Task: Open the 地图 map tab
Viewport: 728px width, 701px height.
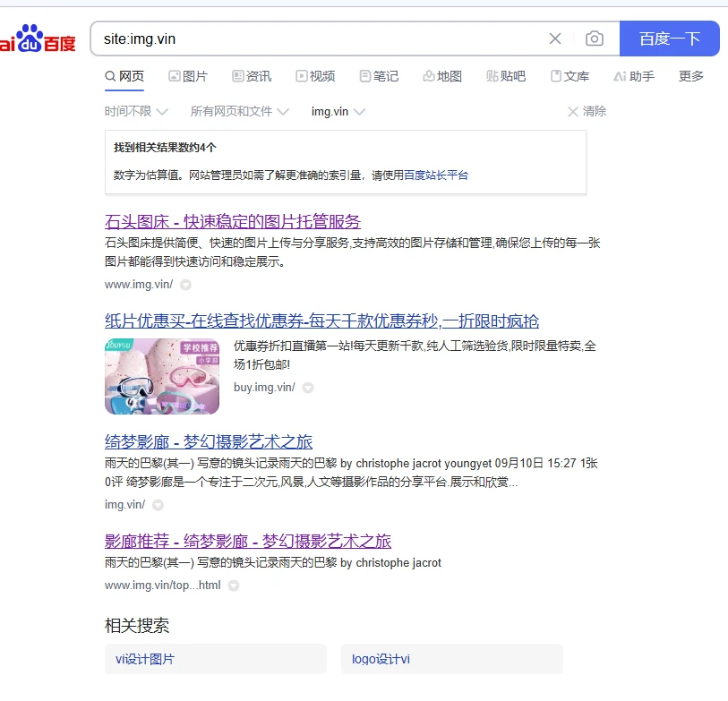Action: (x=442, y=77)
